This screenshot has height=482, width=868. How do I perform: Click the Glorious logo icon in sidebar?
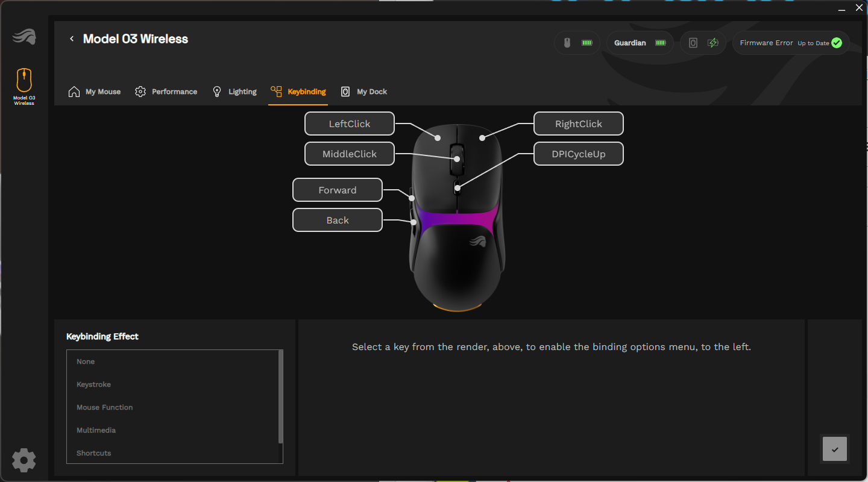click(24, 37)
